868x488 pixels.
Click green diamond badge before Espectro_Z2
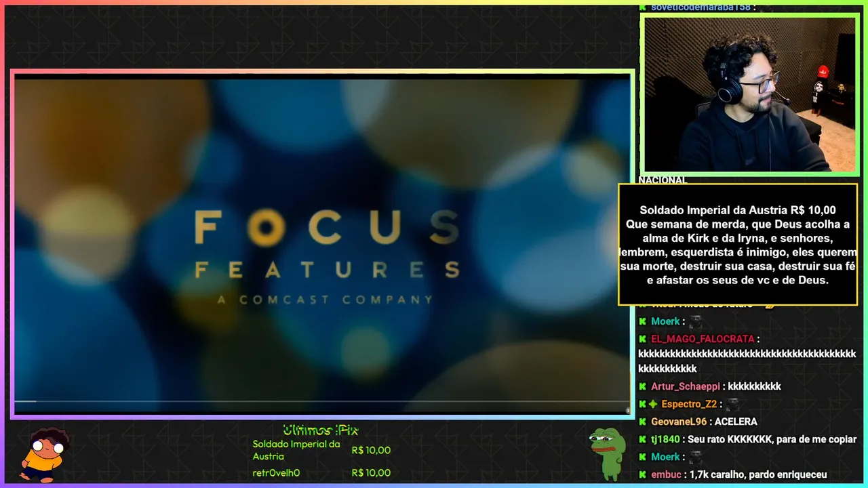(x=652, y=404)
